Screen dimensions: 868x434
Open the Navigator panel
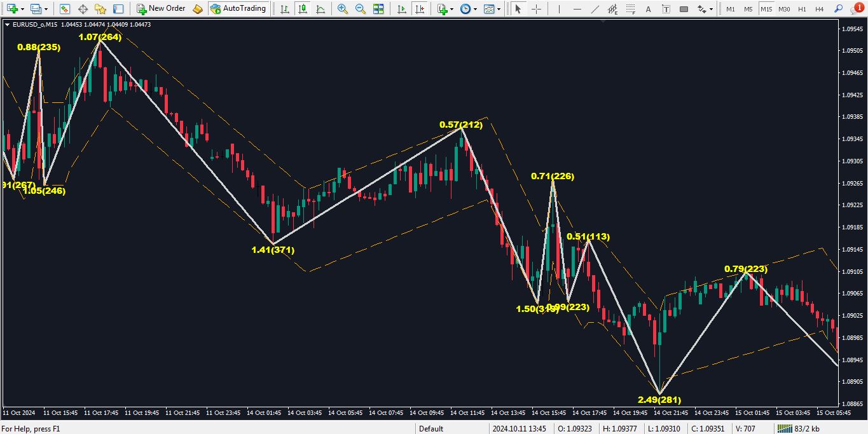[x=100, y=9]
